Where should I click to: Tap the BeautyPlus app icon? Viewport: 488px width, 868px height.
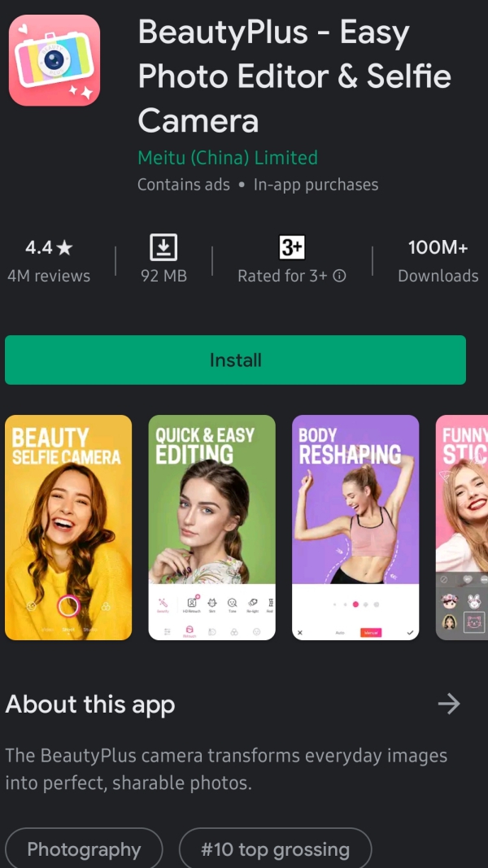tap(54, 60)
